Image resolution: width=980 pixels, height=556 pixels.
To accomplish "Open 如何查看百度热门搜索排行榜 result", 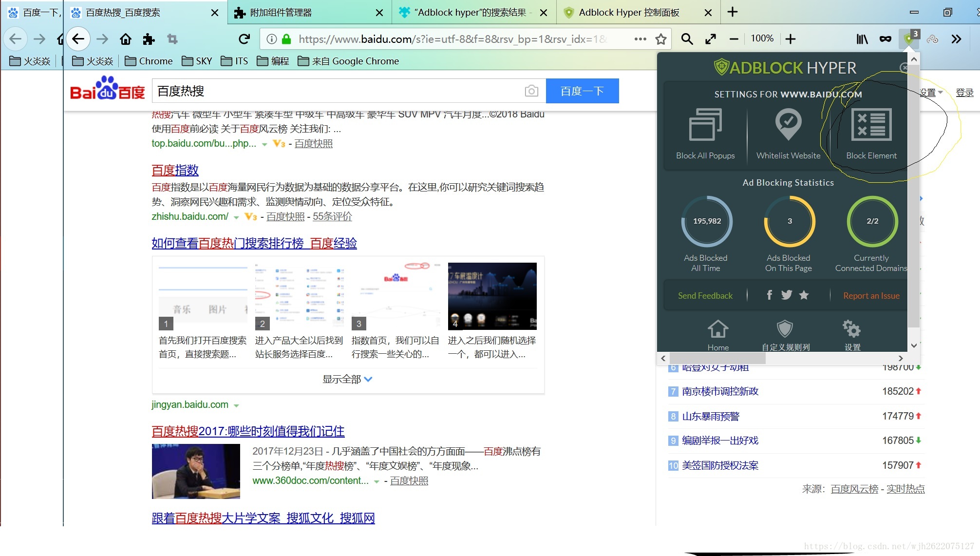I will tap(254, 243).
